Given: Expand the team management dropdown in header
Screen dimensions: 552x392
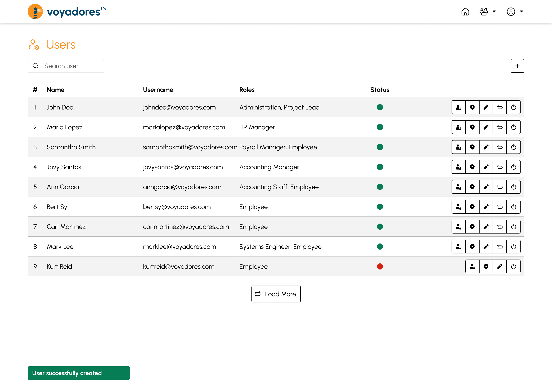Looking at the screenshot, I should point(487,11).
